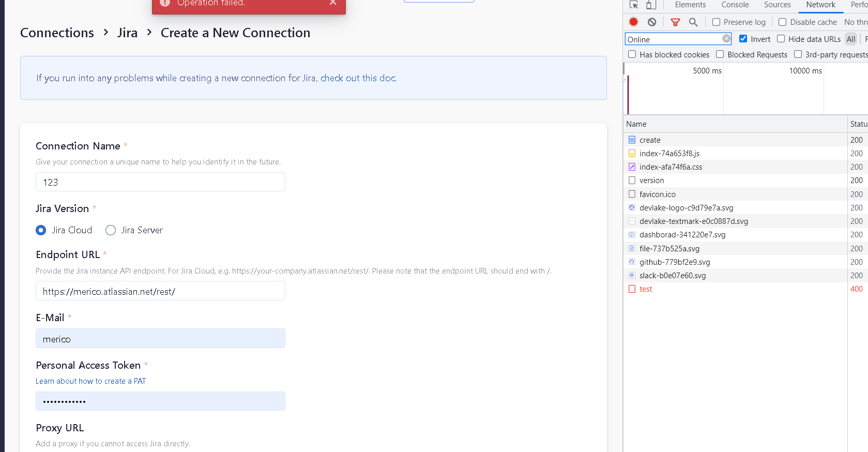Click the E-Mail input field

(x=160, y=339)
